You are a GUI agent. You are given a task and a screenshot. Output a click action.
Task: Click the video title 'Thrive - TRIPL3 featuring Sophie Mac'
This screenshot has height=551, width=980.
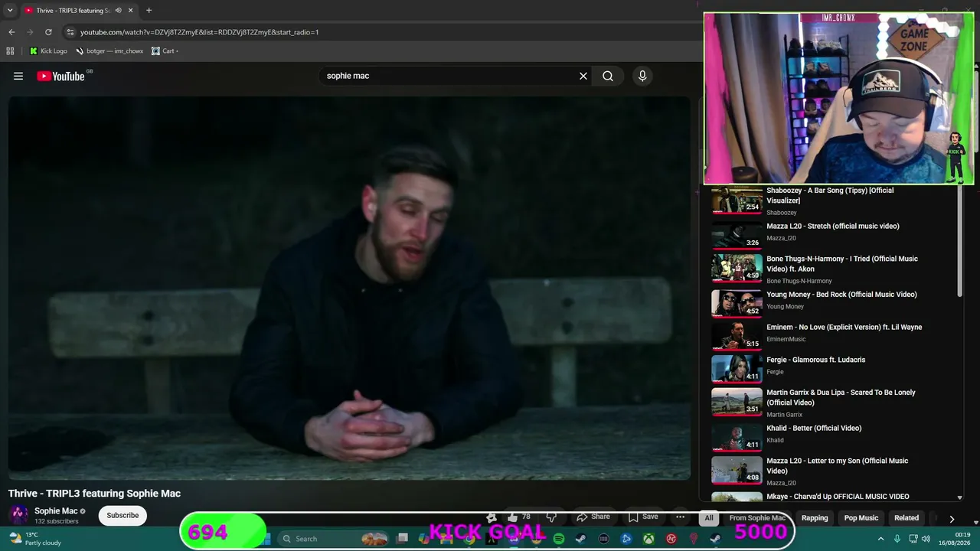(x=94, y=494)
